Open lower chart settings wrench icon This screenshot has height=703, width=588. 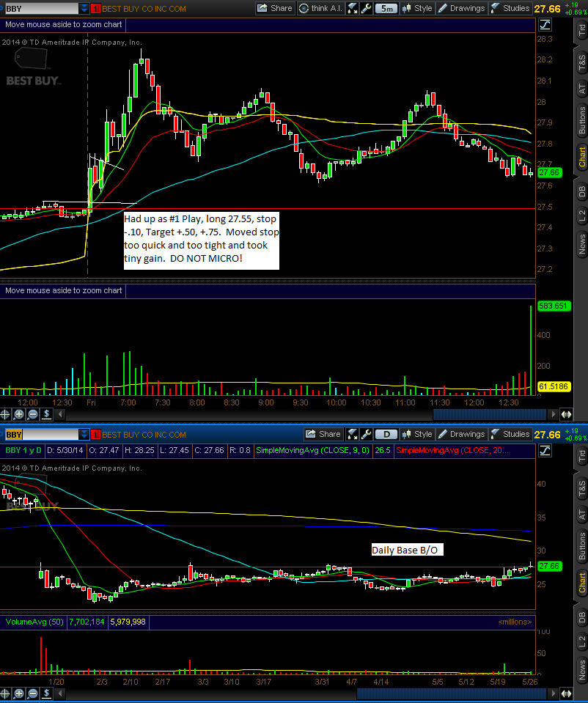[x=367, y=434]
